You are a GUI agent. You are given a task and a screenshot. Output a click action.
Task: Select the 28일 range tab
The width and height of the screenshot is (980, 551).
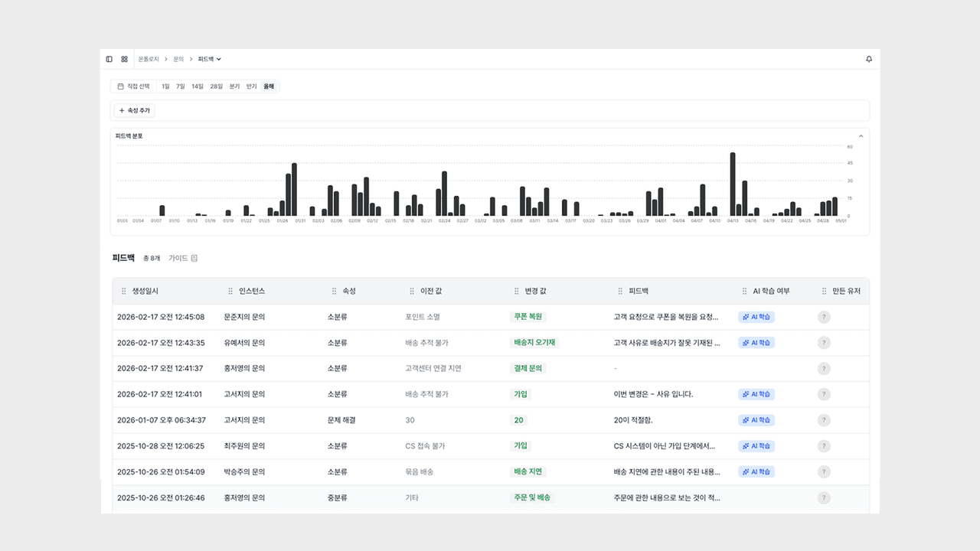(x=216, y=86)
